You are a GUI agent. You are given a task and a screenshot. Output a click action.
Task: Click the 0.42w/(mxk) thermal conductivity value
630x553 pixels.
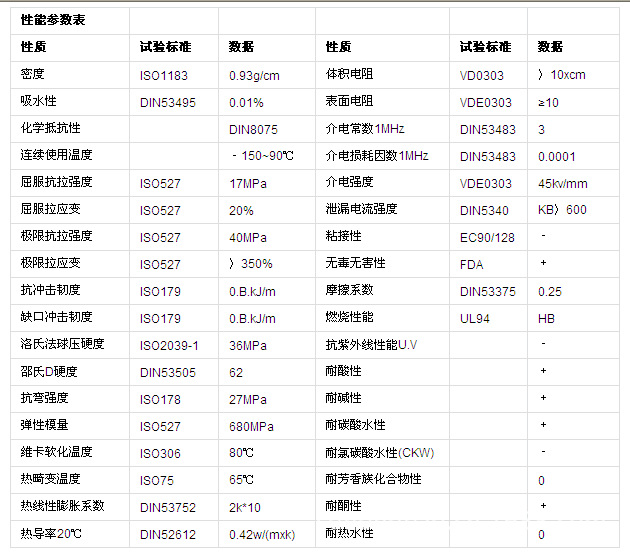pos(264,534)
